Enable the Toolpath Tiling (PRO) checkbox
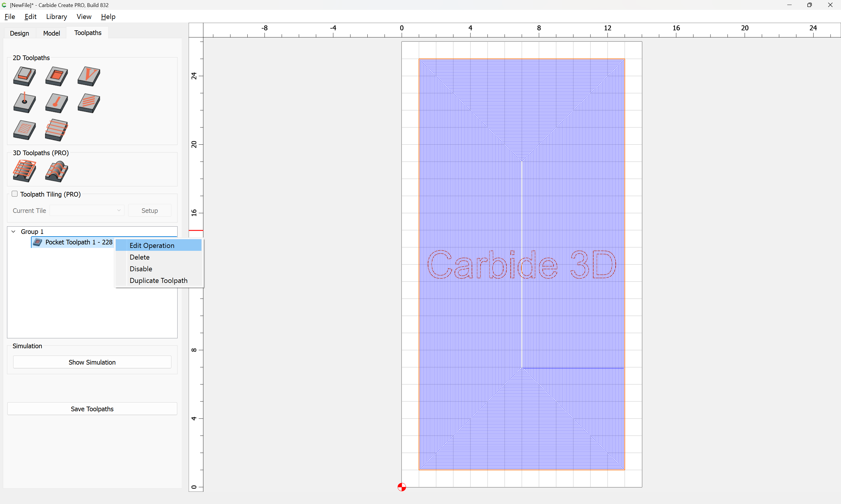Image resolution: width=841 pixels, height=504 pixels. [15, 194]
